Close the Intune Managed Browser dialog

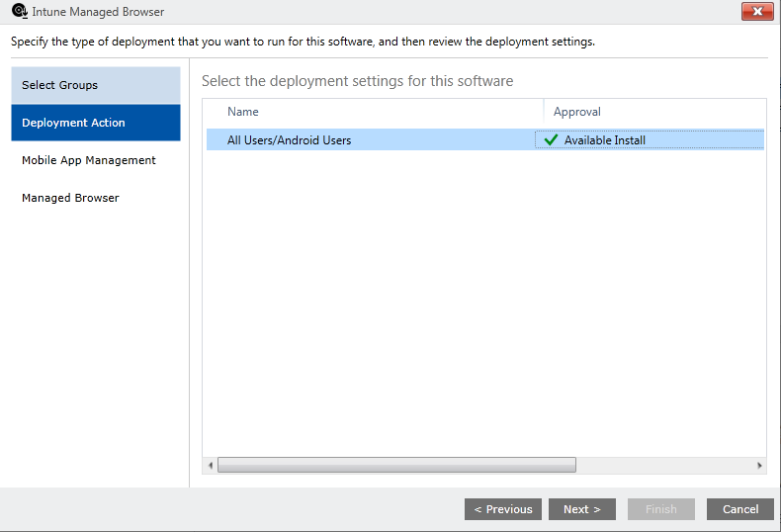[x=757, y=11]
